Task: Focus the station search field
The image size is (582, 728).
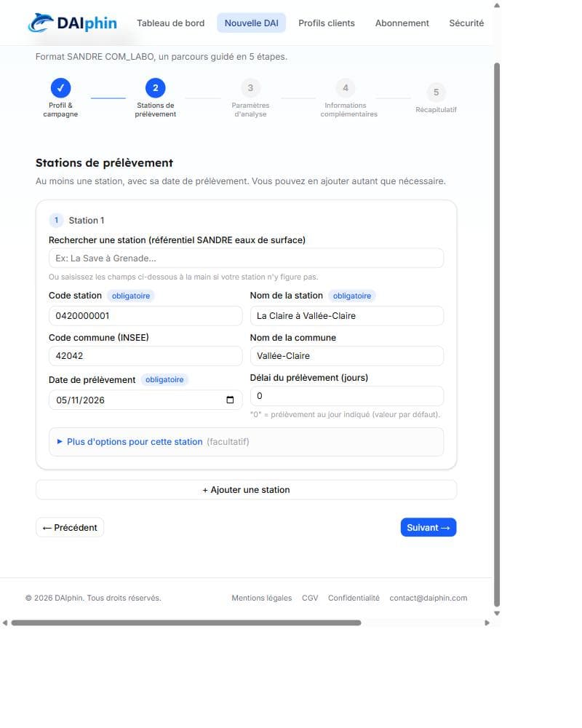Action: [x=246, y=258]
